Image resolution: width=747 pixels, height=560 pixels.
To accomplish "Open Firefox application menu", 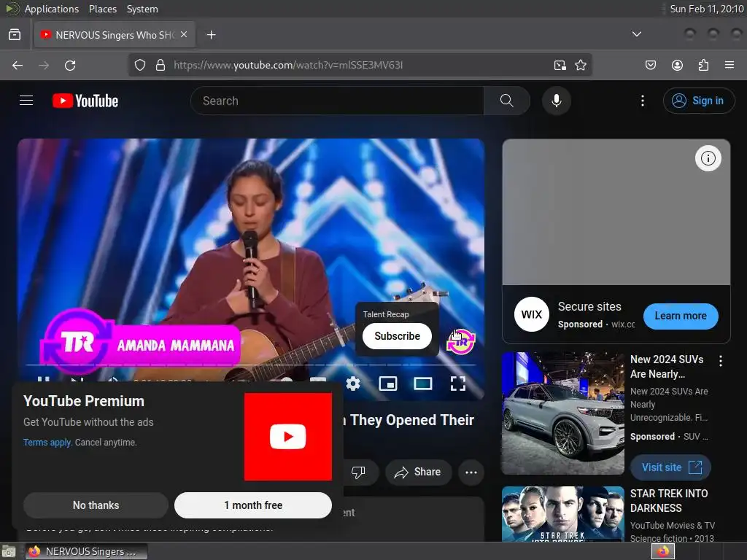I will (x=729, y=65).
